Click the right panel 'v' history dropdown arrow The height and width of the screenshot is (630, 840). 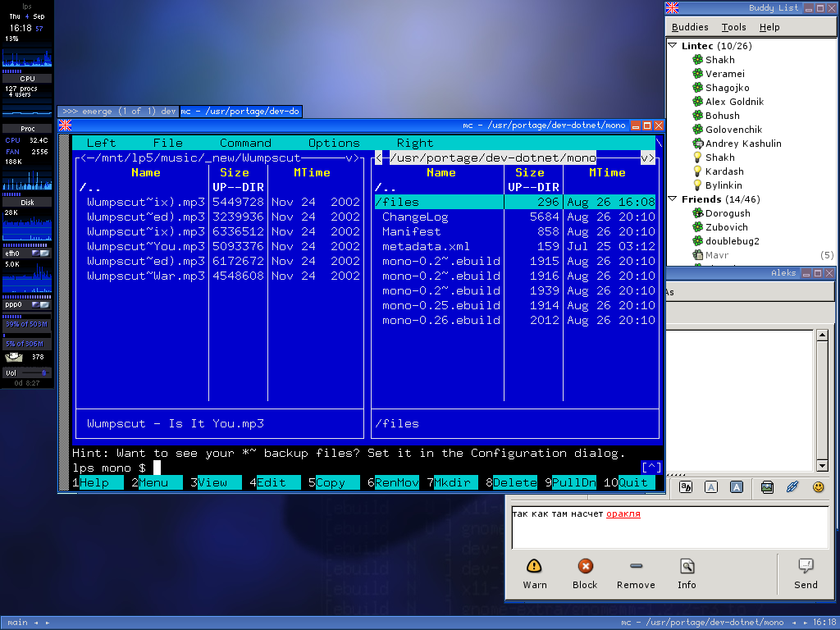tap(646, 157)
